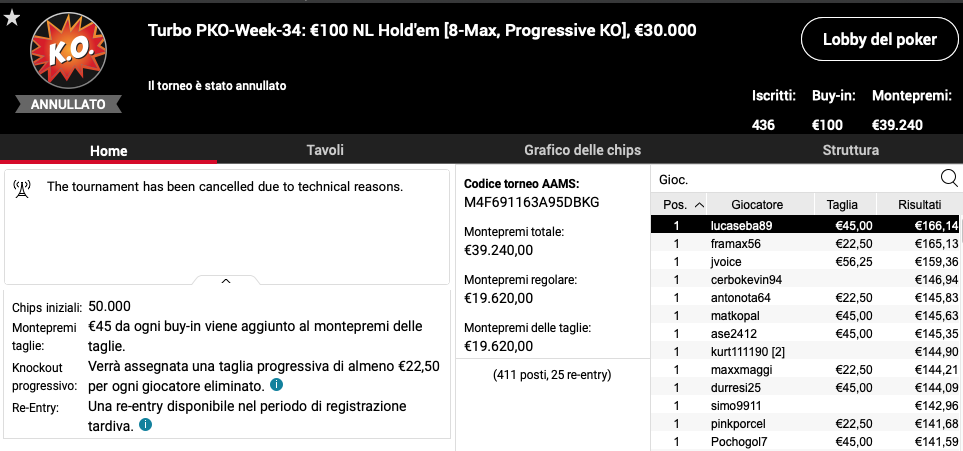The height and width of the screenshot is (451, 963).
Task: Click the favorite star icon
Action: 12,18
